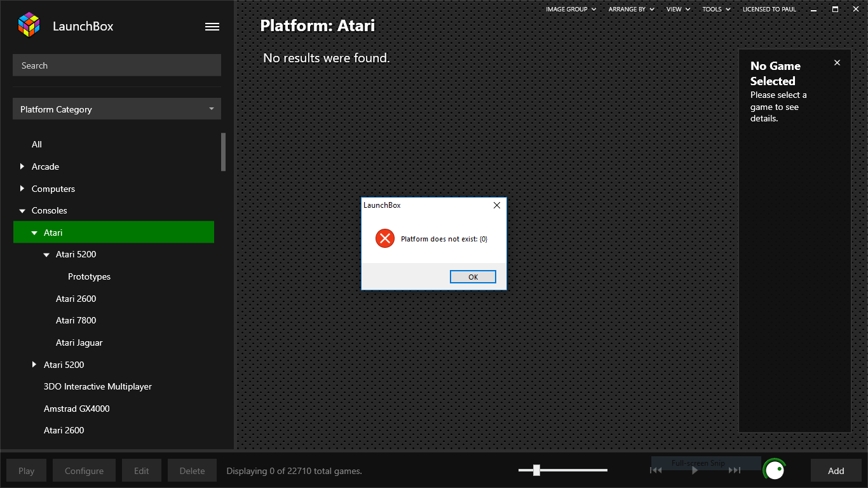Image resolution: width=868 pixels, height=488 pixels.
Task: Maximize the LaunchBox window
Action: (835, 9)
